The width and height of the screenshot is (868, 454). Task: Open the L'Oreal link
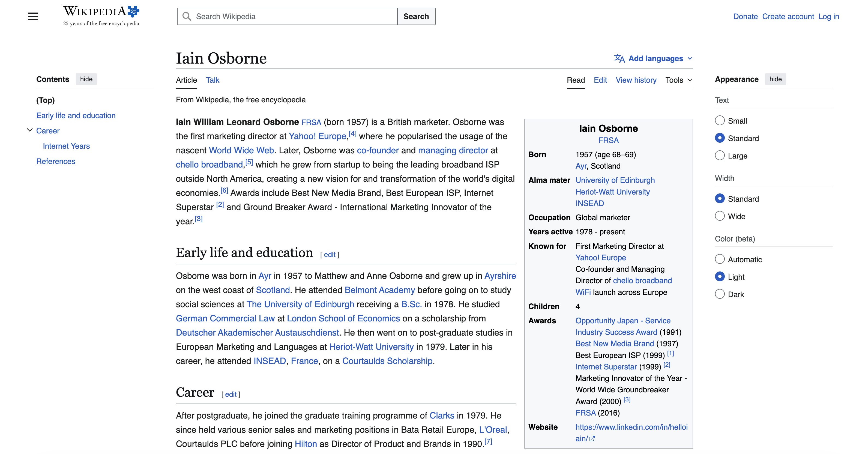pyautogui.click(x=493, y=429)
